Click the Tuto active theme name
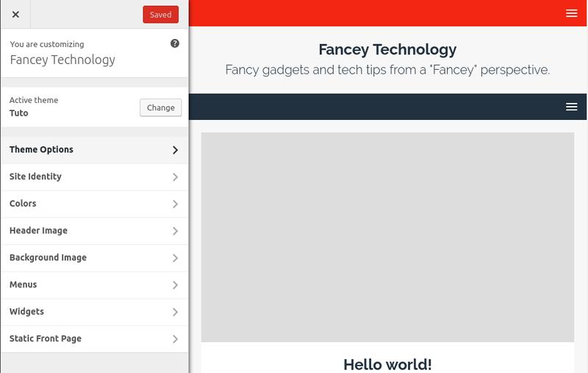This screenshot has height=373, width=588. tap(19, 113)
